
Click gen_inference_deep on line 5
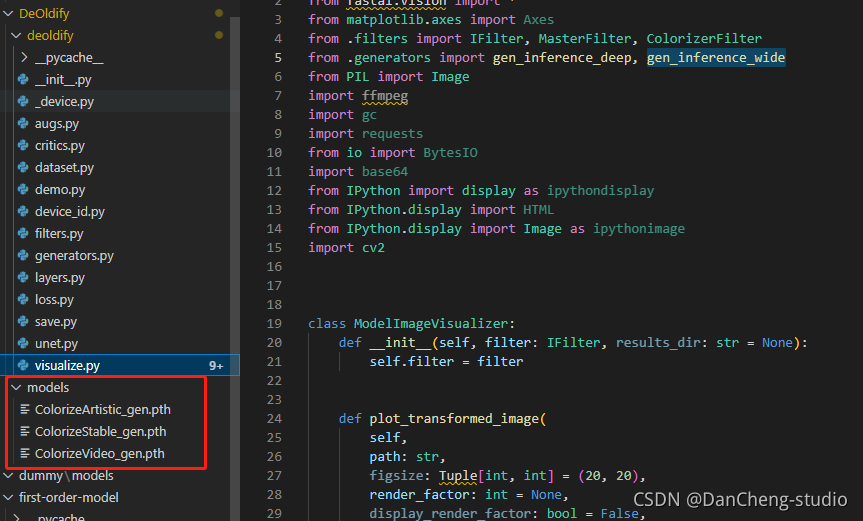click(x=561, y=58)
